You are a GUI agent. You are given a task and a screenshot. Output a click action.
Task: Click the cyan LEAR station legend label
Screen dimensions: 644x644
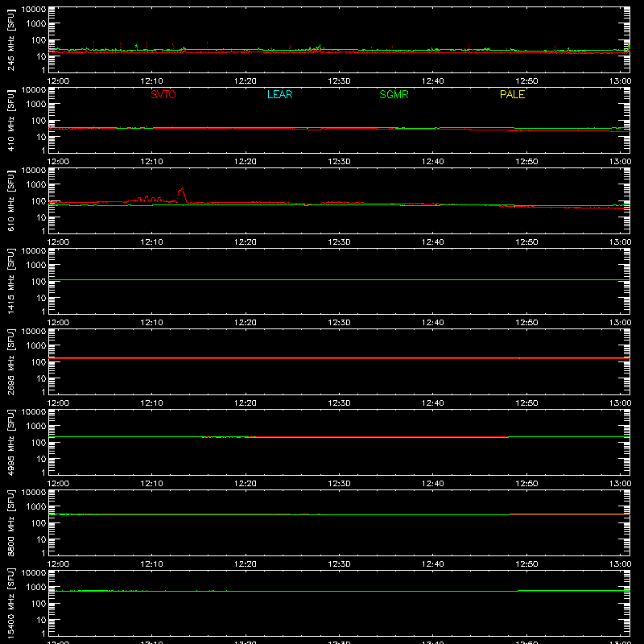(x=279, y=94)
